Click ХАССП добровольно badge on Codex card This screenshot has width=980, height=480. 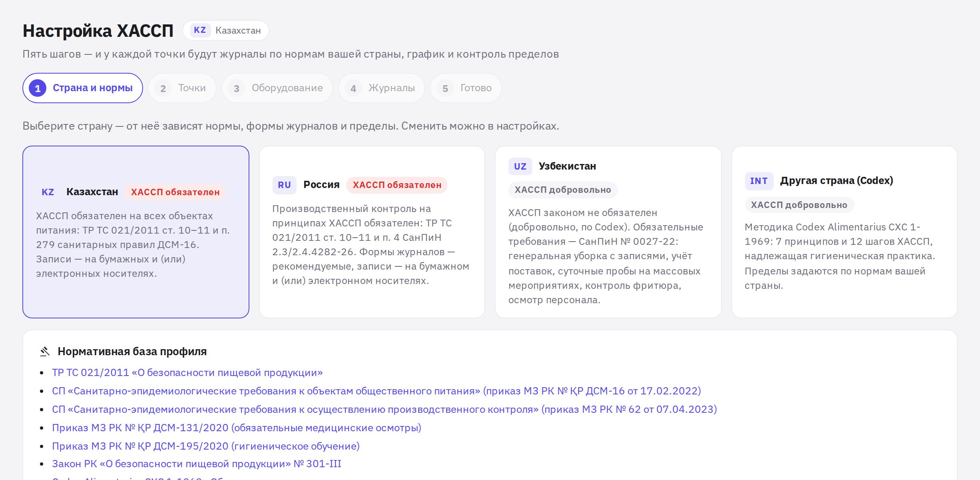799,205
